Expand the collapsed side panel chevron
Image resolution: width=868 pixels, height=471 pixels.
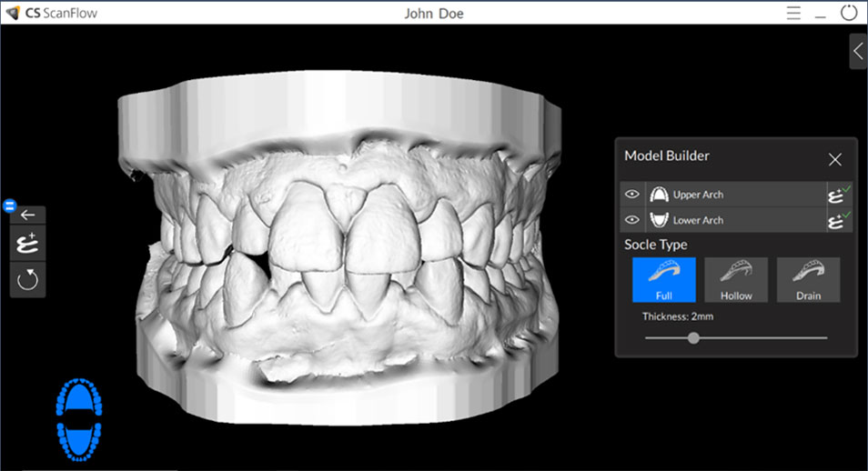[858, 52]
